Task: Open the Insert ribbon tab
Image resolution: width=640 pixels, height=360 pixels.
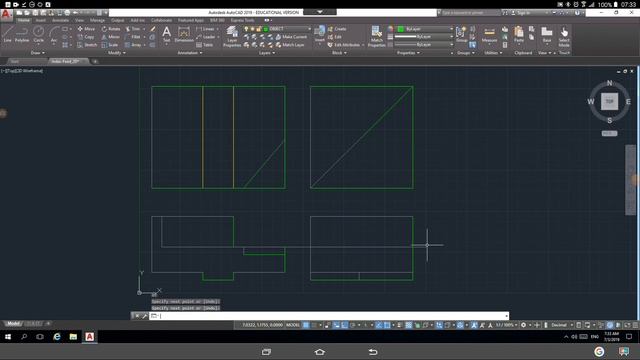Action: [x=41, y=20]
